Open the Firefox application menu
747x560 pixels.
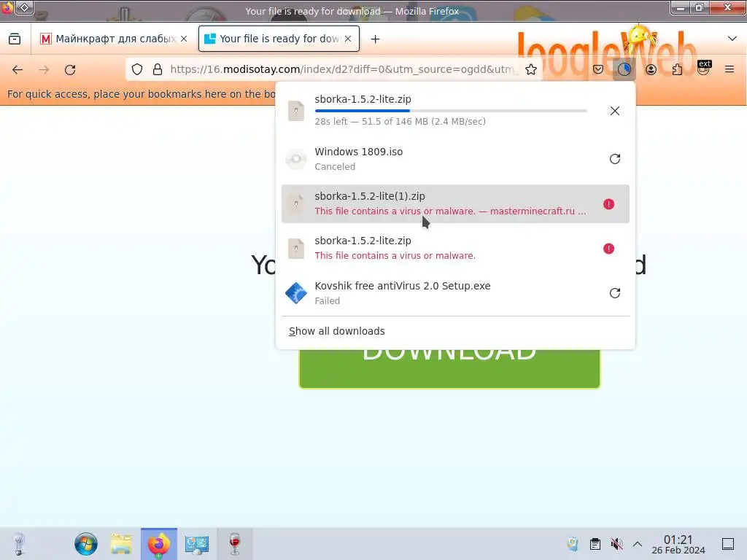pos(729,69)
